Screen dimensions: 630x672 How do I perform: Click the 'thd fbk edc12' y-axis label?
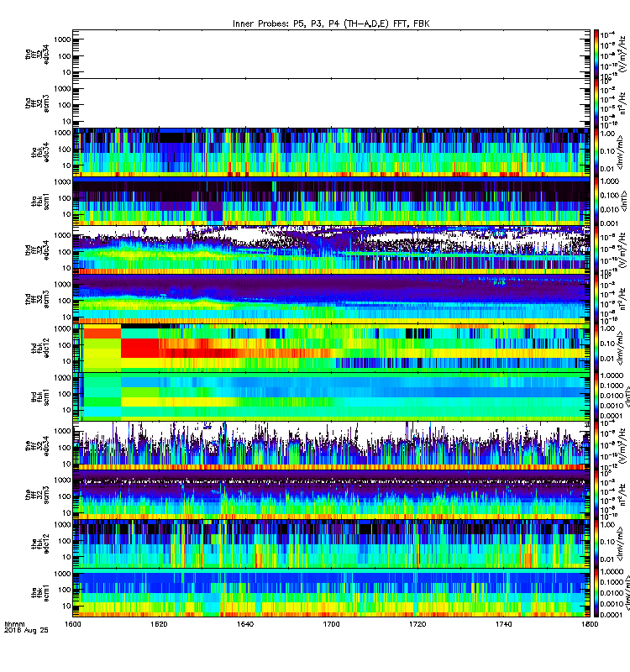pyautogui.click(x=40, y=348)
